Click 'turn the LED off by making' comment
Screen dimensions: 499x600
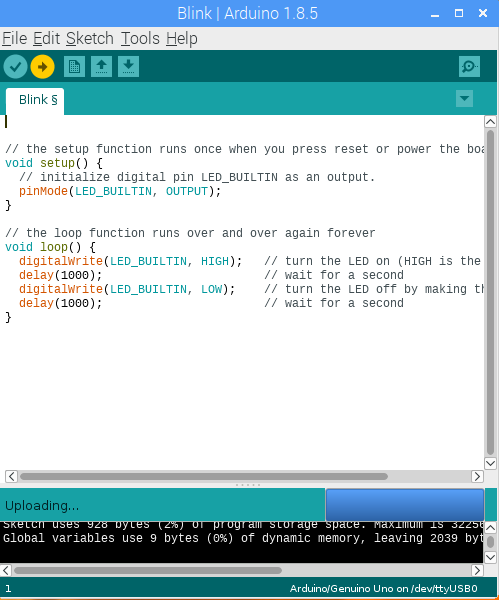tap(374, 289)
